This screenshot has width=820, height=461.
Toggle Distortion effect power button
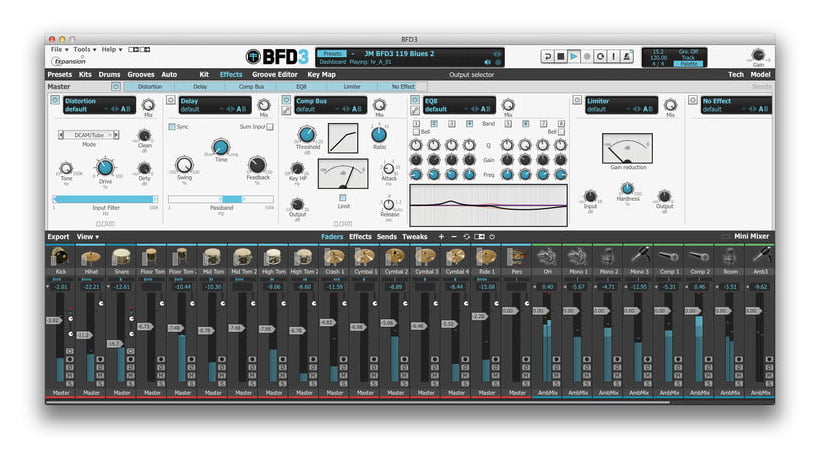click(55, 99)
